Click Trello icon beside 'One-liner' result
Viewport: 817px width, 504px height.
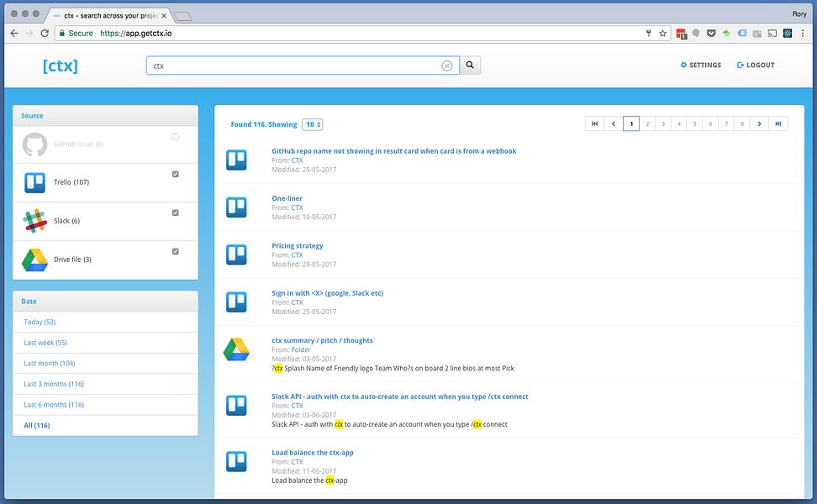click(236, 207)
